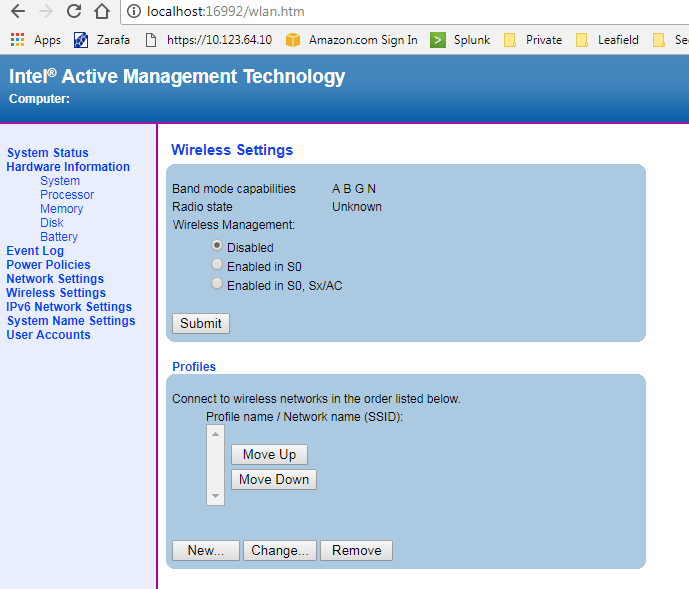Create a new wireless profile with New...
The image size is (689, 589).
tap(206, 550)
